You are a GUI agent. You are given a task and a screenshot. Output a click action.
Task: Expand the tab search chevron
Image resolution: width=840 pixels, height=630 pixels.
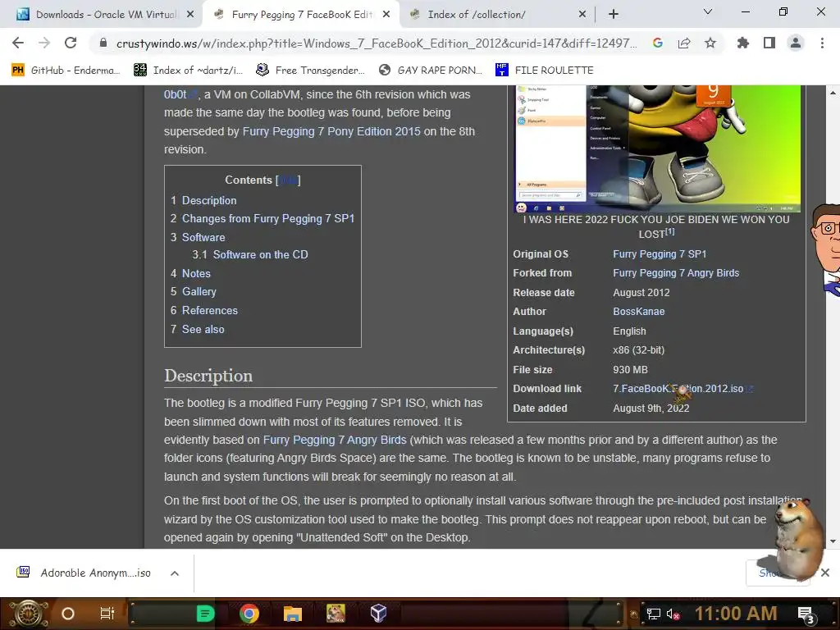(708, 11)
